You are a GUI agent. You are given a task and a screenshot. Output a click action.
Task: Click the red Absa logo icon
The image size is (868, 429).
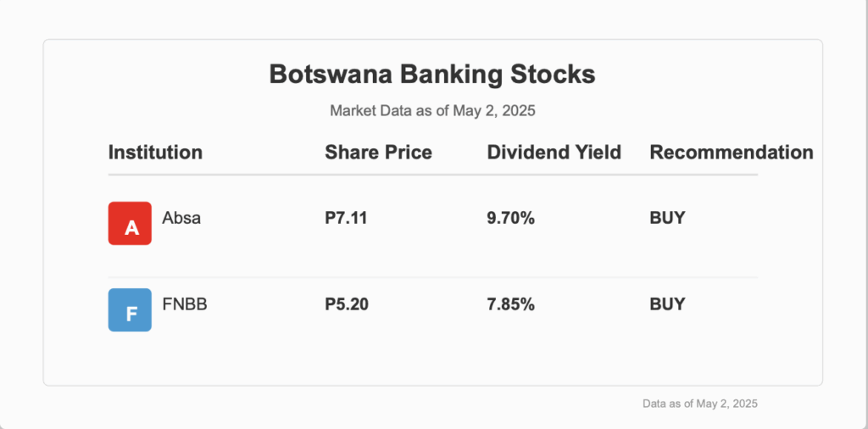130,223
